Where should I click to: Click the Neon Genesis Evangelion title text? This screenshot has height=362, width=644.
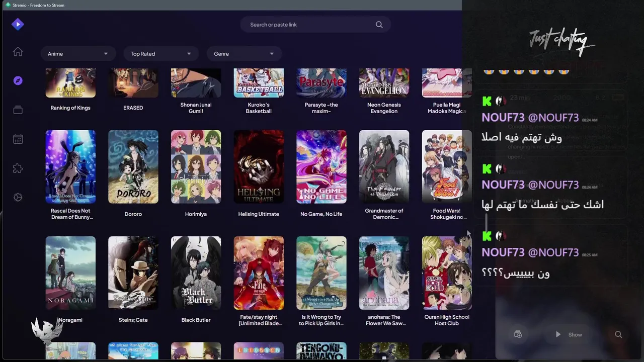384,108
